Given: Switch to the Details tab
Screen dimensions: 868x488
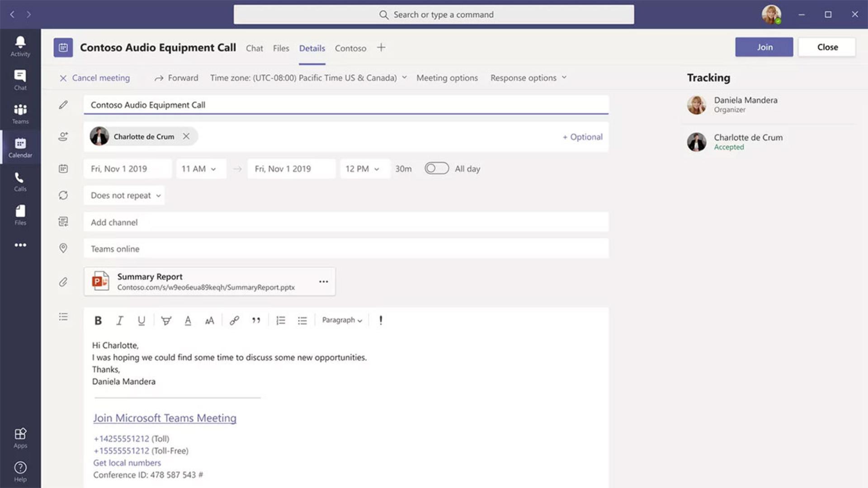Looking at the screenshot, I should [x=312, y=48].
